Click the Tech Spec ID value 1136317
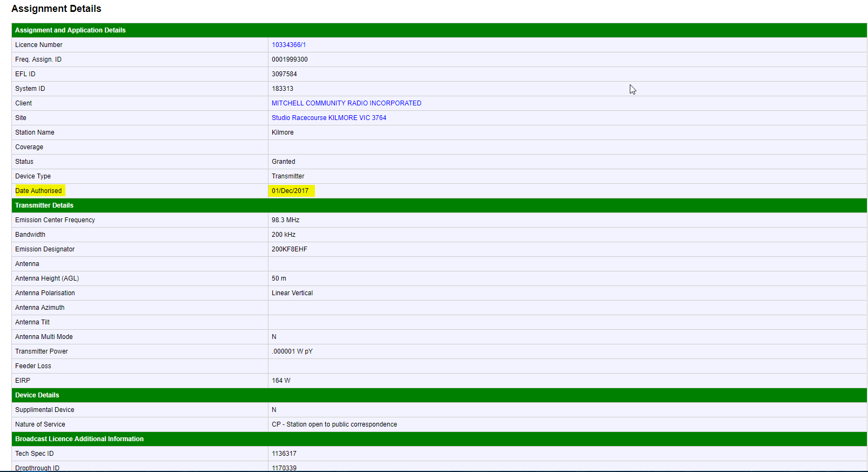 click(284, 454)
